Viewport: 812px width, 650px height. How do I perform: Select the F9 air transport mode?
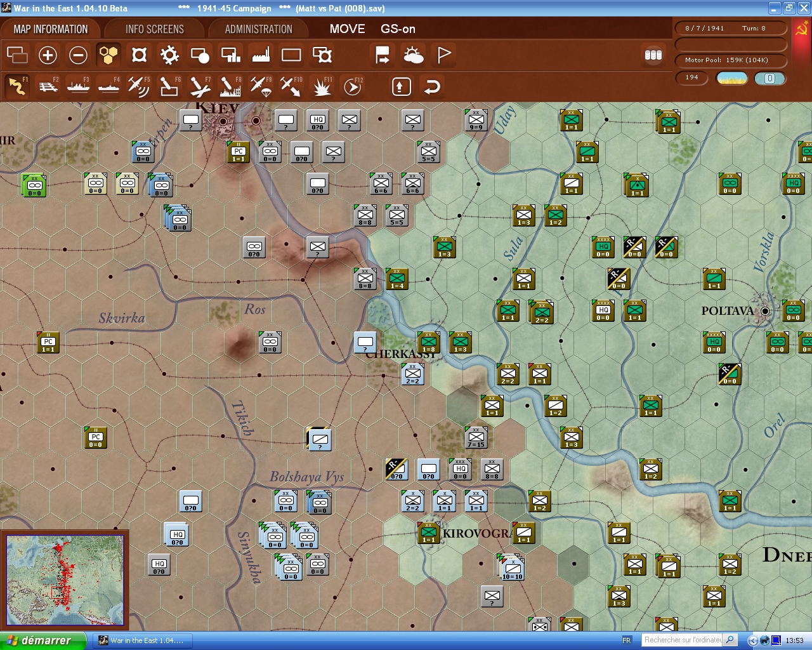point(261,86)
